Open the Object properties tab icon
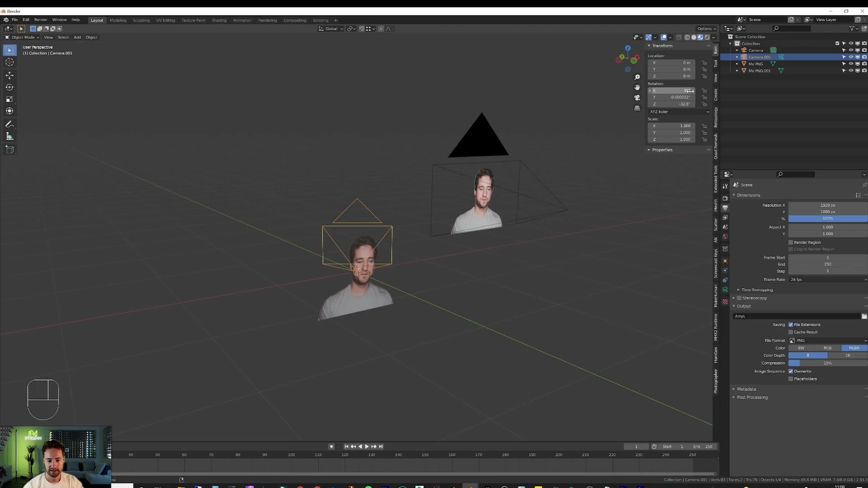The height and width of the screenshot is (488, 868). (x=725, y=261)
